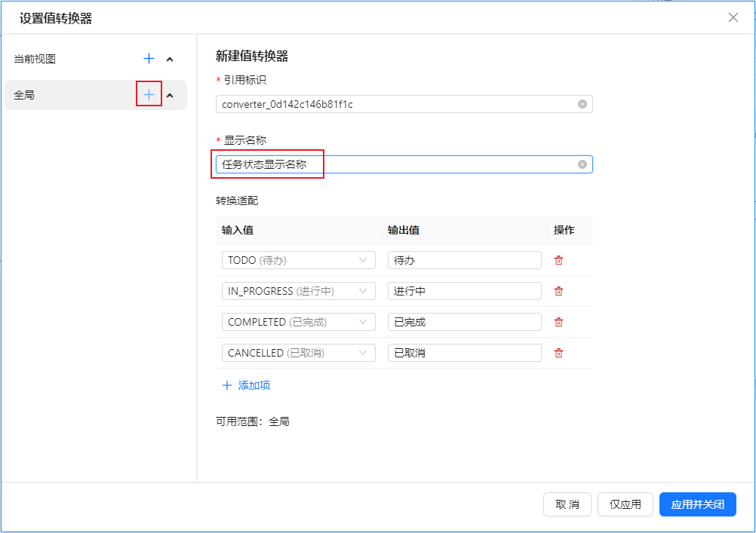Collapse the 当前视图 section
756x533 pixels.
[170, 60]
